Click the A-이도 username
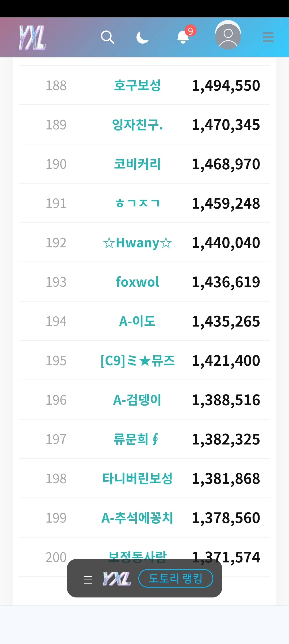Screen dimensions: 289x644 (x=137, y=321)
